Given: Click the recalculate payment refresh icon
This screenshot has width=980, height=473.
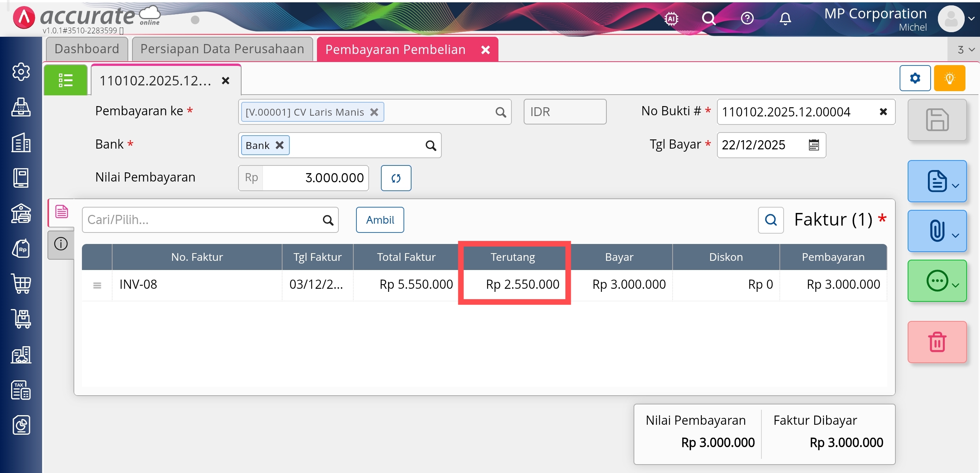Looking at the screenshot, I should click(396, 178).
